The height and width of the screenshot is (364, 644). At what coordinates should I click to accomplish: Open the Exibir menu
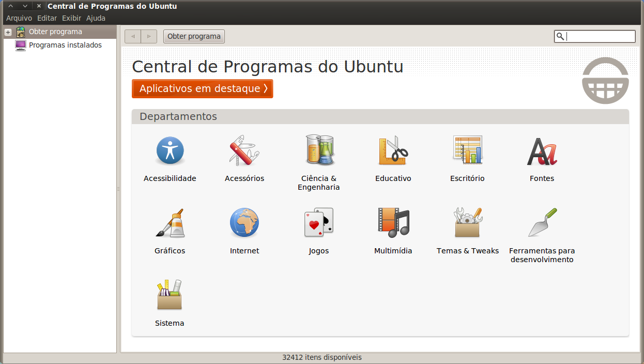pos(72,18)
